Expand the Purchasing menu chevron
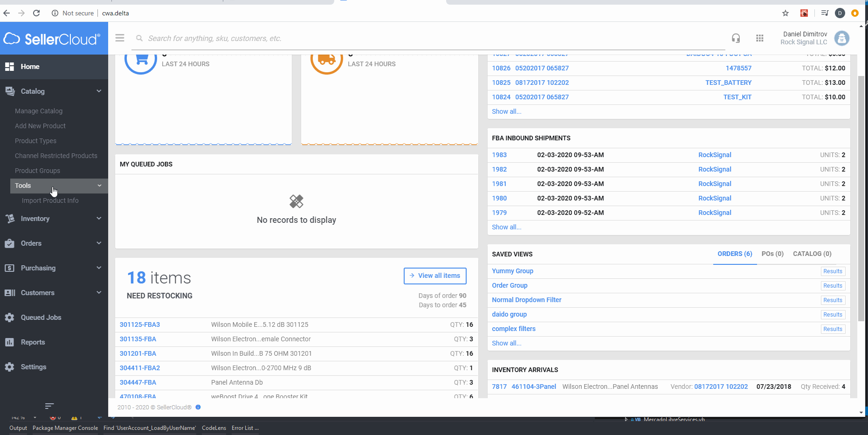This screenshot has height=435, width=868. click(99, 268)
